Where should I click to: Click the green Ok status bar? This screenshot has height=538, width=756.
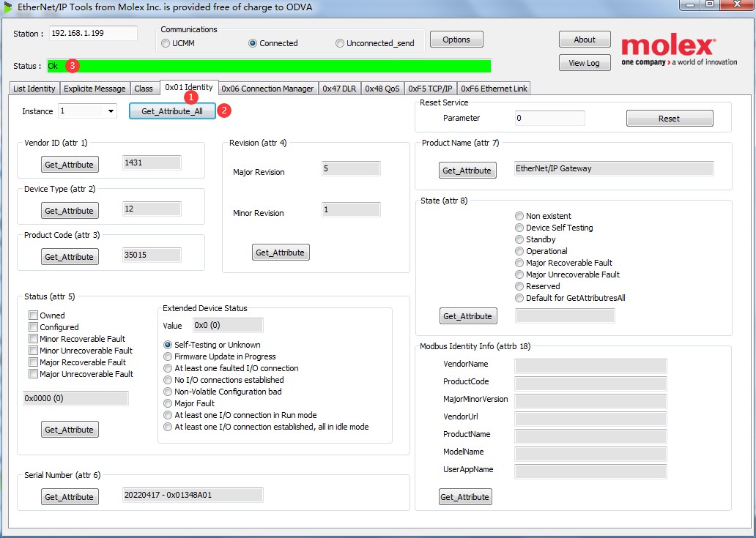click(x=269, y=66)
